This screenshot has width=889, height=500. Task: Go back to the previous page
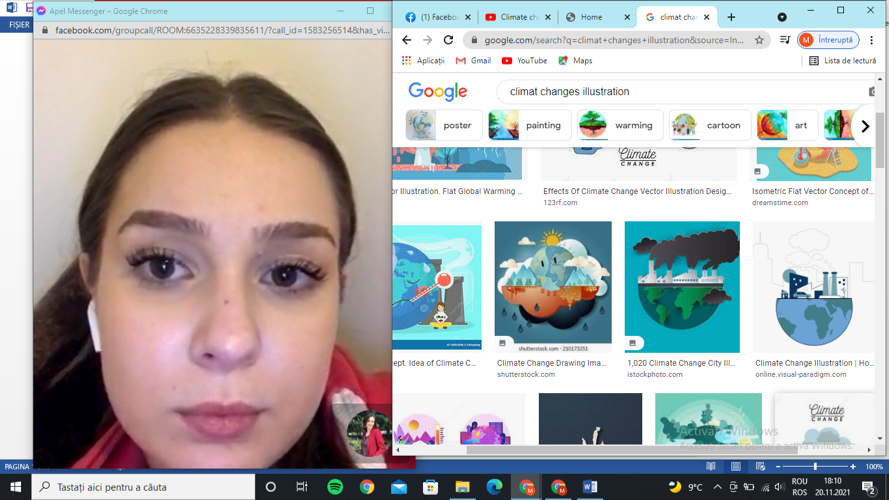(x=406, y=40)
